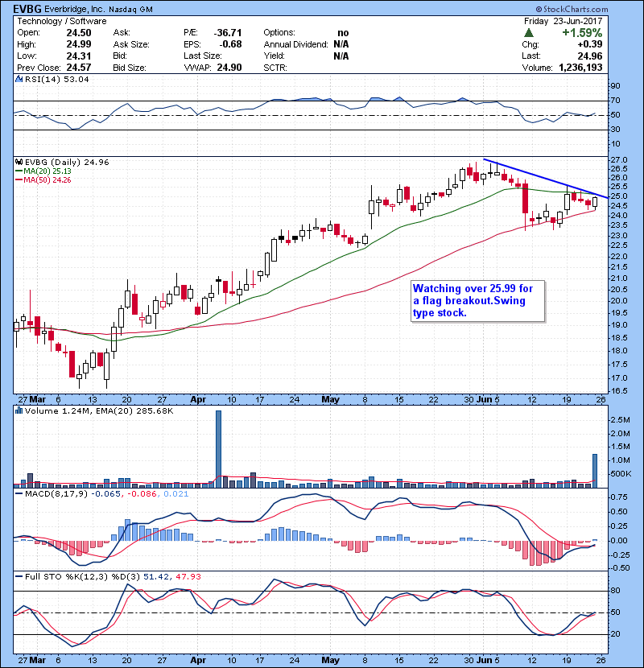The width and height of the screenshot is (644, 668).
Task: Click the P/E value -36.71
Action: click(228, 33)
